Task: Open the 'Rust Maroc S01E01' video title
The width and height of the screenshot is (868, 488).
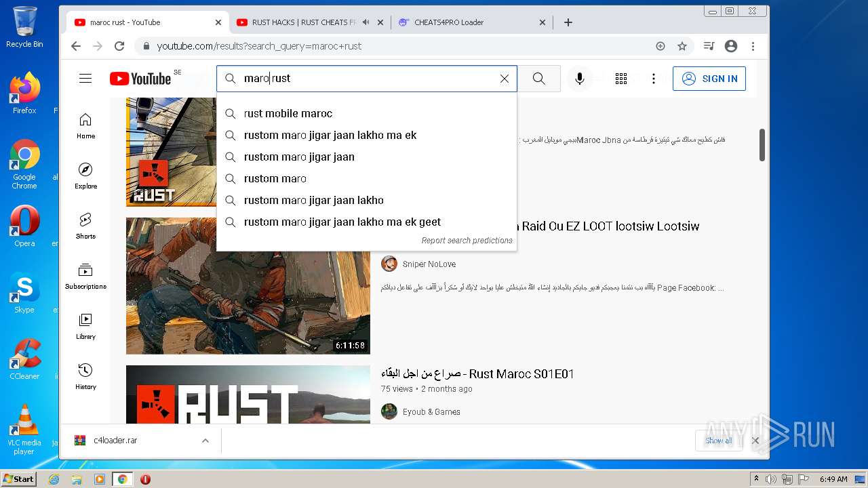Action: 477,374
